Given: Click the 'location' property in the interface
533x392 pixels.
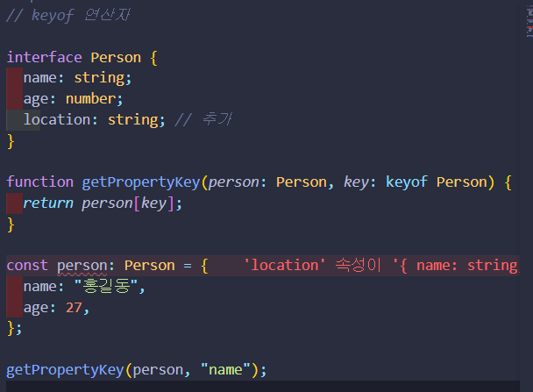Looking at the screenshot, I should pos(57,119).
